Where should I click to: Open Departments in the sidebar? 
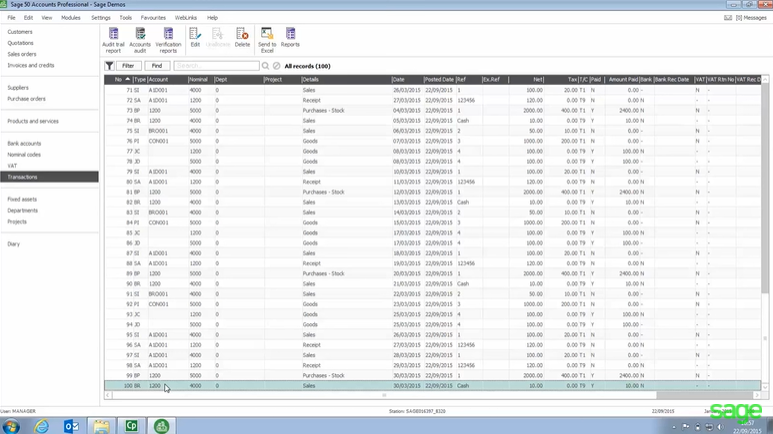[22, 211]
